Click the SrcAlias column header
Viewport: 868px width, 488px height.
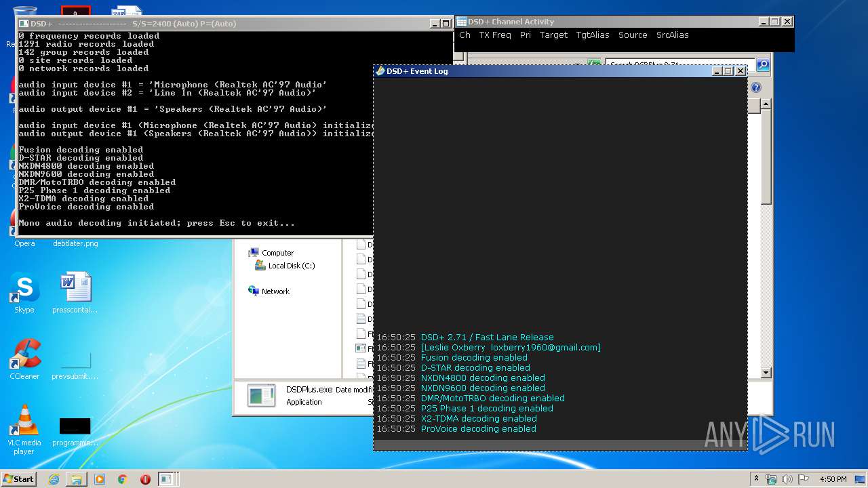click(672, 35)
